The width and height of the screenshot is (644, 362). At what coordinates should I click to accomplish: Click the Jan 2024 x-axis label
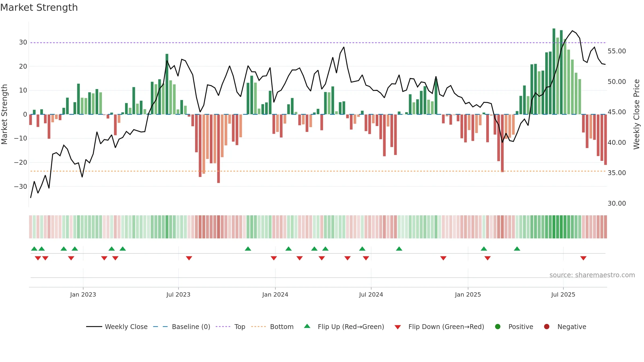click(x=275, y=294)
